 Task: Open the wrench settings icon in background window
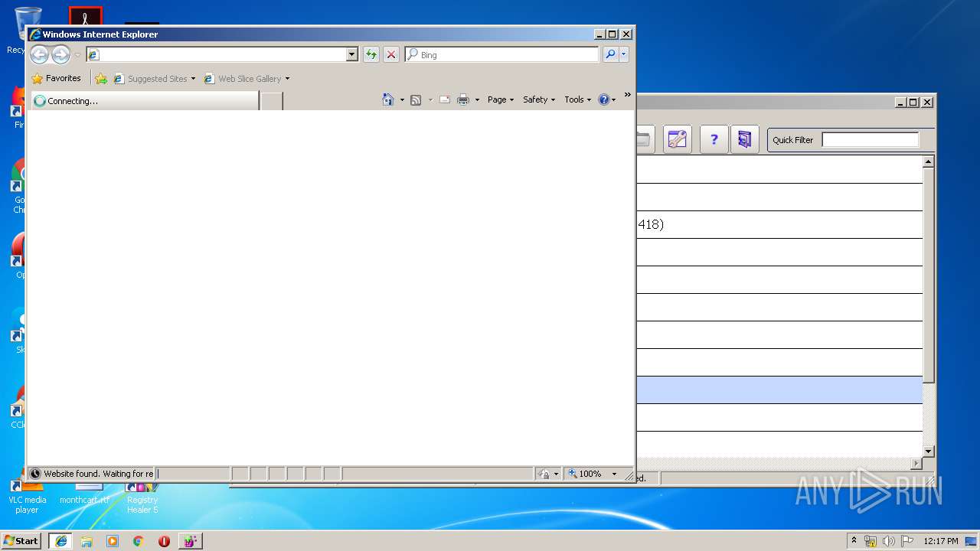pyautogui.click(x=678, y=139)
